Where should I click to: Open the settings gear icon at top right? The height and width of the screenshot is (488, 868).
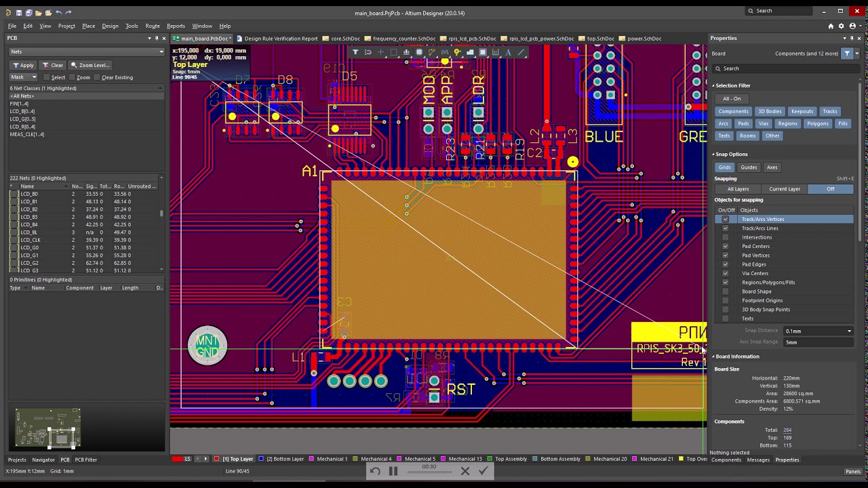[842, 26]
